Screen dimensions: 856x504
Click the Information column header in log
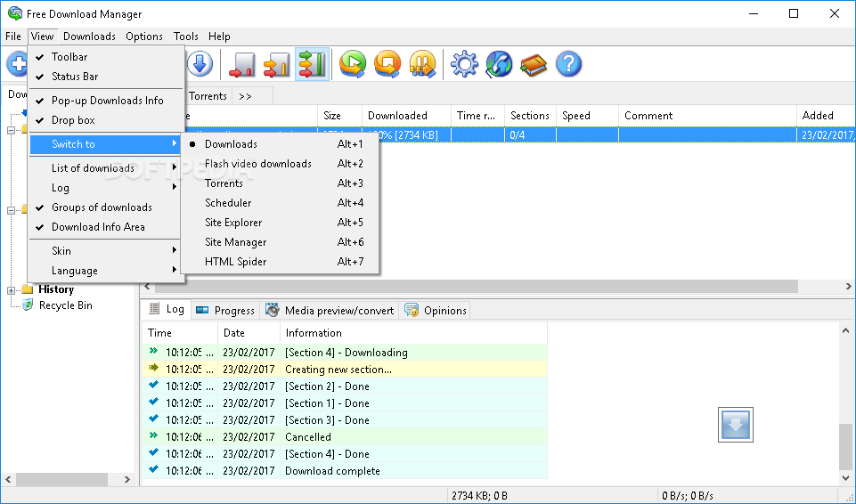pos(413,333)
